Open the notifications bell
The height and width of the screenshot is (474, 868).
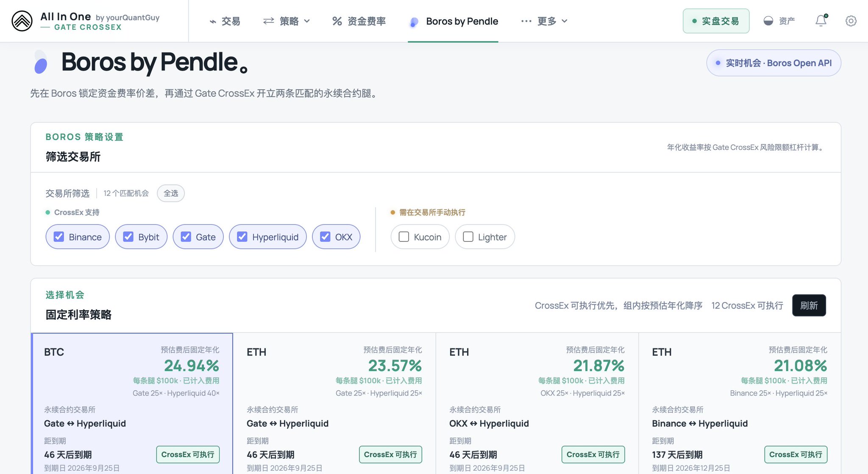tap(821, 21)
